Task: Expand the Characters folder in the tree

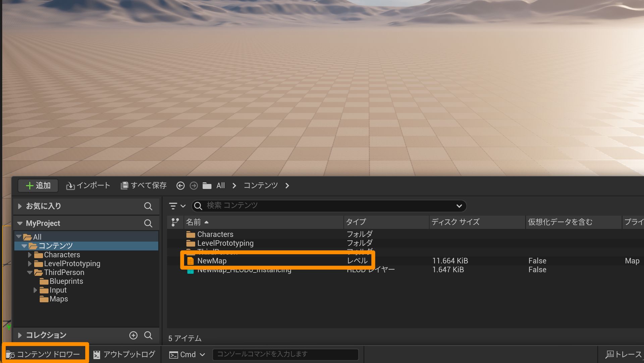Action: 30,255
